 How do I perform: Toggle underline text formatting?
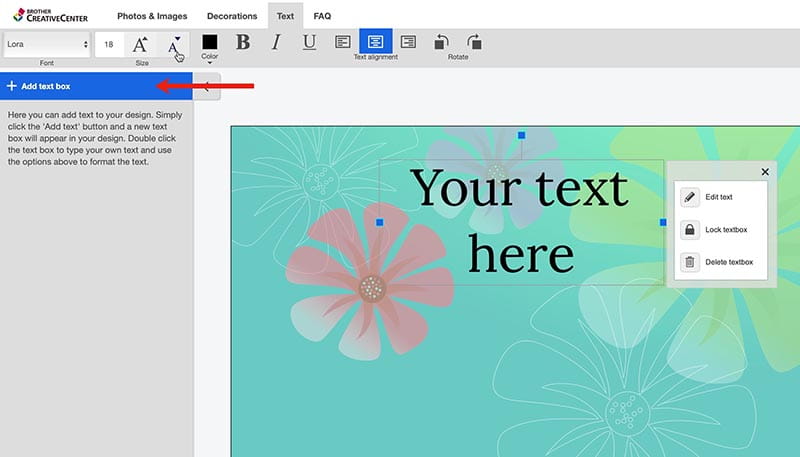pos(309,42)
